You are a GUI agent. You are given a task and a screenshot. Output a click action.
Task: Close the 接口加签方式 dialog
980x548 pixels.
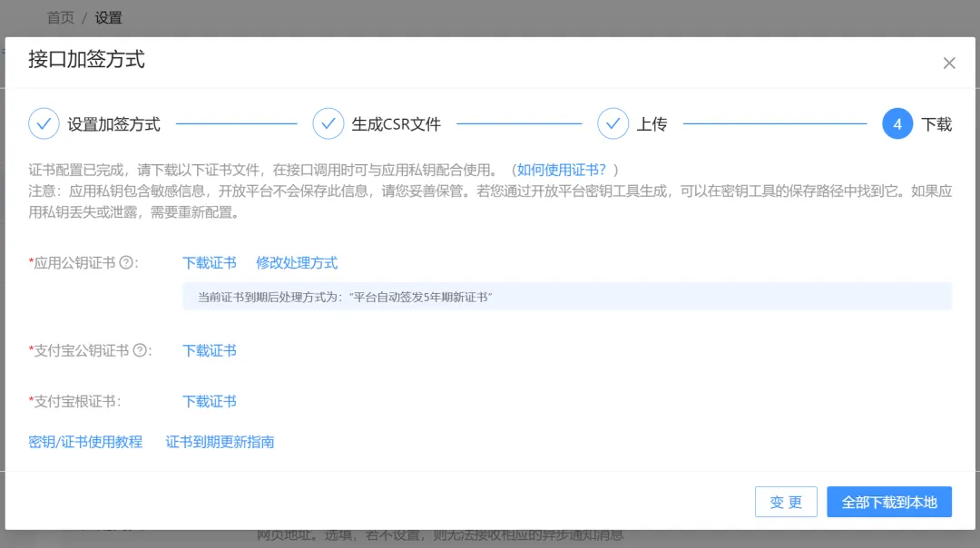click(949, 64)
